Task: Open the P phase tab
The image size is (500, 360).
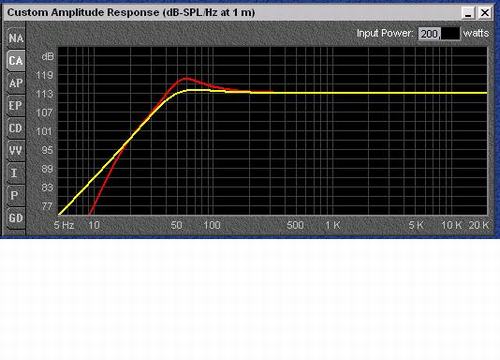Action: tap(16, 195)
